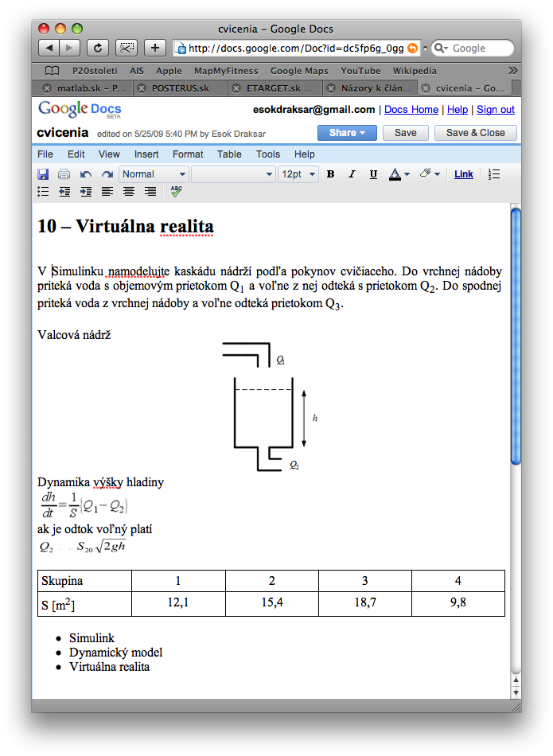Open the Help menu in Docs menubar
Viewport: 553px width, 756px height.
coord(305,154)
